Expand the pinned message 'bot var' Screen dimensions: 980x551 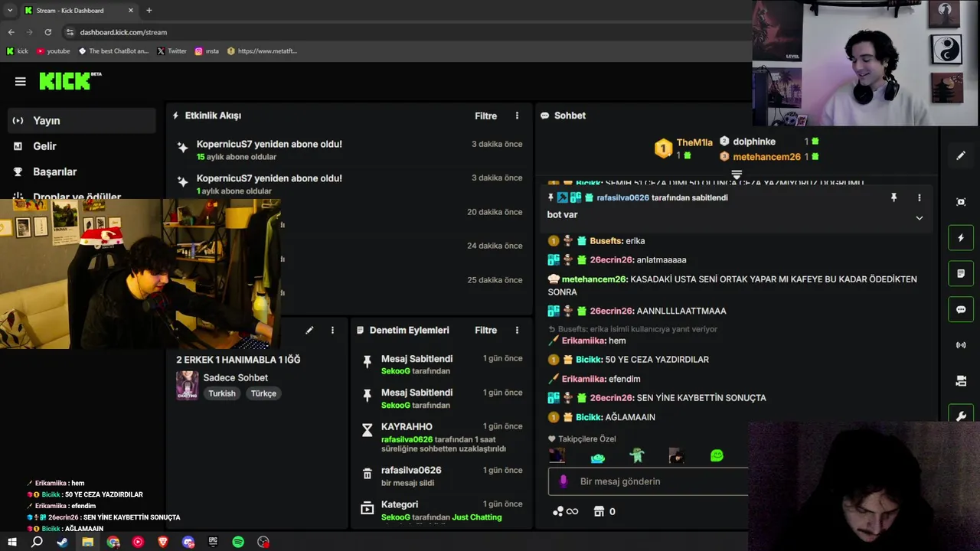click(x=919, y=217)
